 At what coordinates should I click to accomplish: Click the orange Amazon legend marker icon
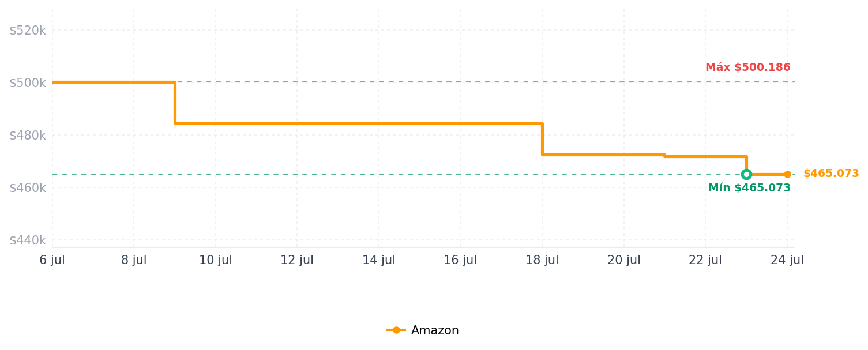click(x=396, y=330)
